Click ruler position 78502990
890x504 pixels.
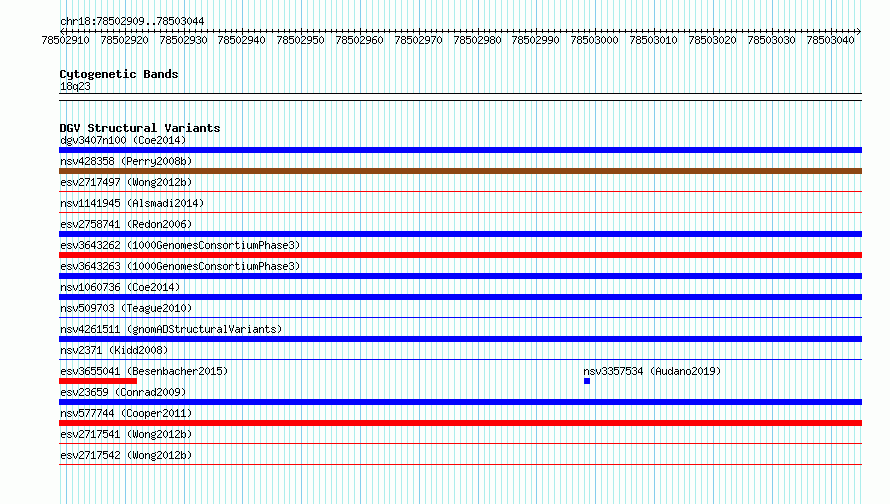pyautogui.click(x=535, y=40)
